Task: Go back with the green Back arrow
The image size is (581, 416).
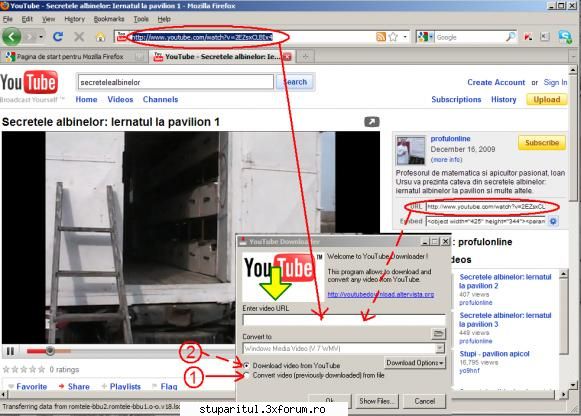Action: tap(11, 37)
